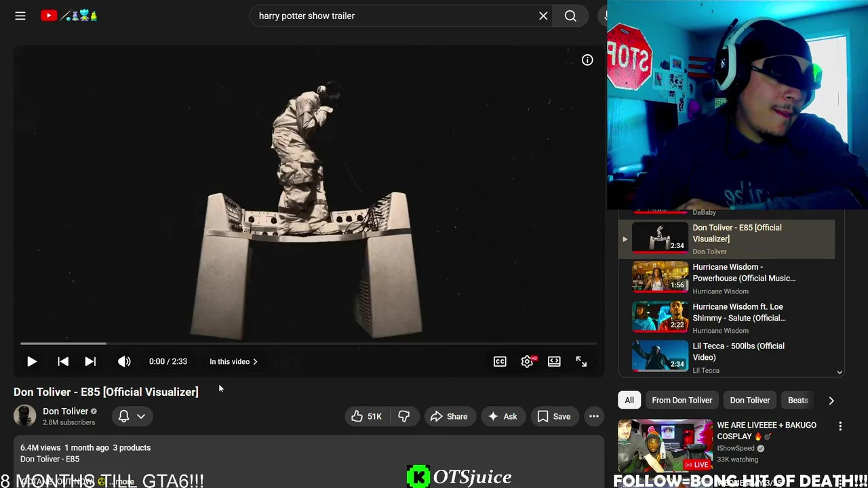Viewport: 868px width, 488px height.
Task: Click the 3 products label
Action: [x=132, y=447]
